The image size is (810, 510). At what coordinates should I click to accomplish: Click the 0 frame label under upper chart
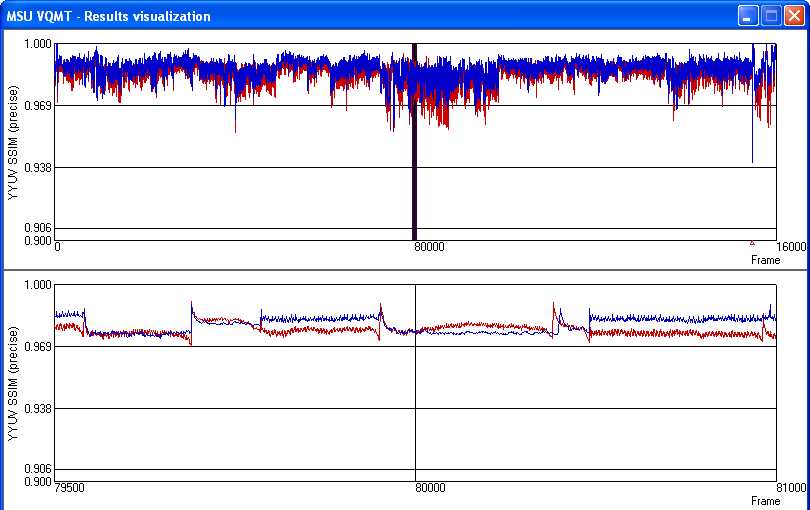57,247
